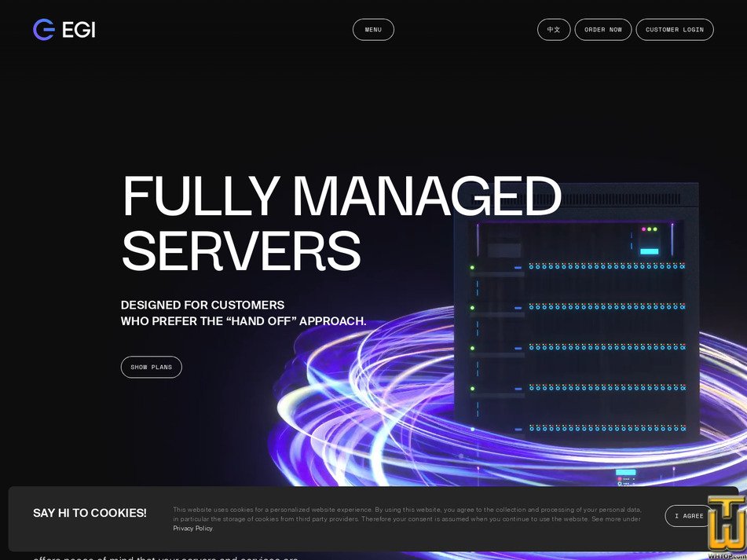Open the Privacy Policy link
The image size is (747, 560).
click(x=192, y=528)
